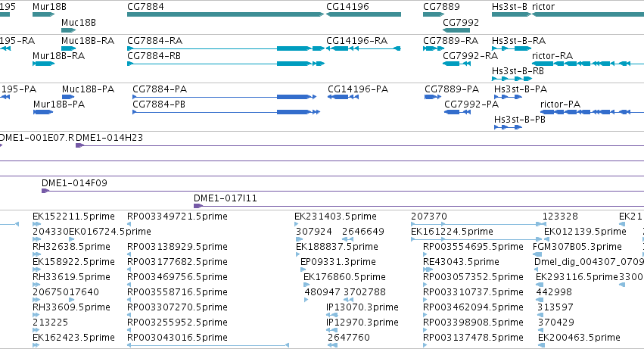Click EST label EK012139.5prime
Image resolution: width=644 pixels, height=349 pixels.
[x=585, y=232]
